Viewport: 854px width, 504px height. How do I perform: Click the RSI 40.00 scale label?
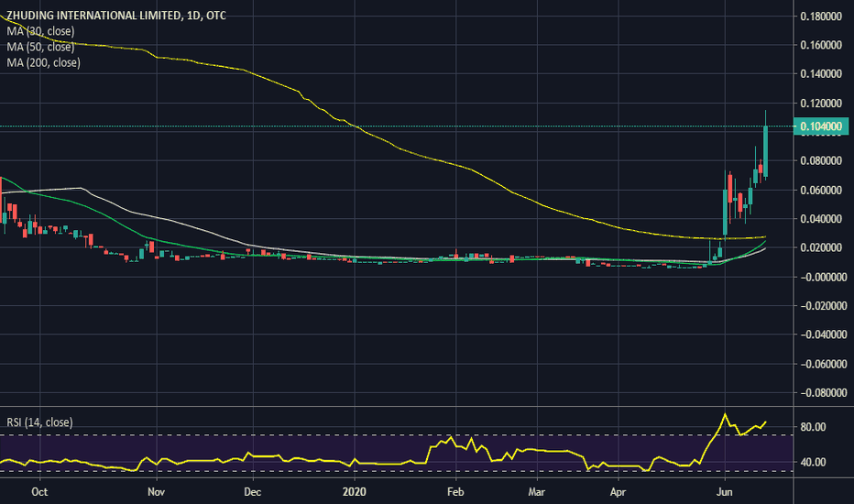pyautogui.click(x=813, y=462)
